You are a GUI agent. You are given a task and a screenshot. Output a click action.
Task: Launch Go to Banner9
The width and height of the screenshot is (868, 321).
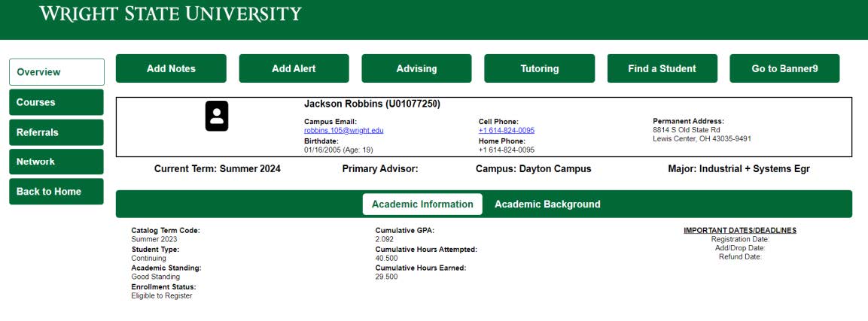coord(784,68)
